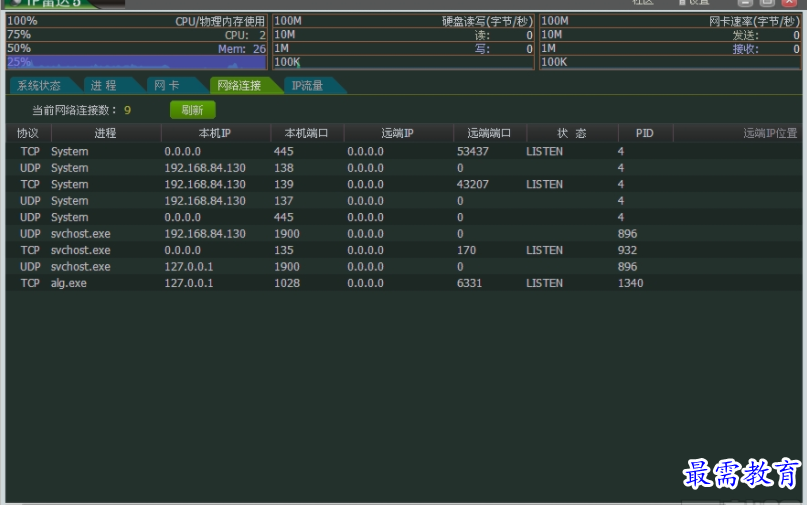
Task: Click the 当前网络连接数 label
Action: [x=74, y=110]
